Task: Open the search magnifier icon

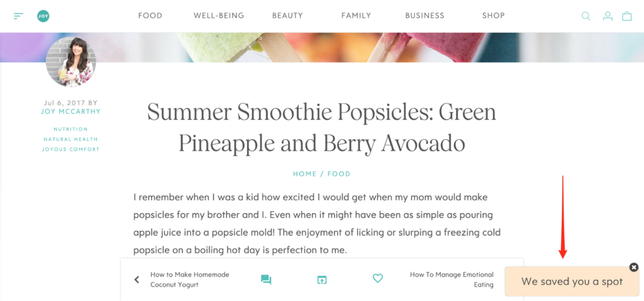Action: [x=586, y=16]
